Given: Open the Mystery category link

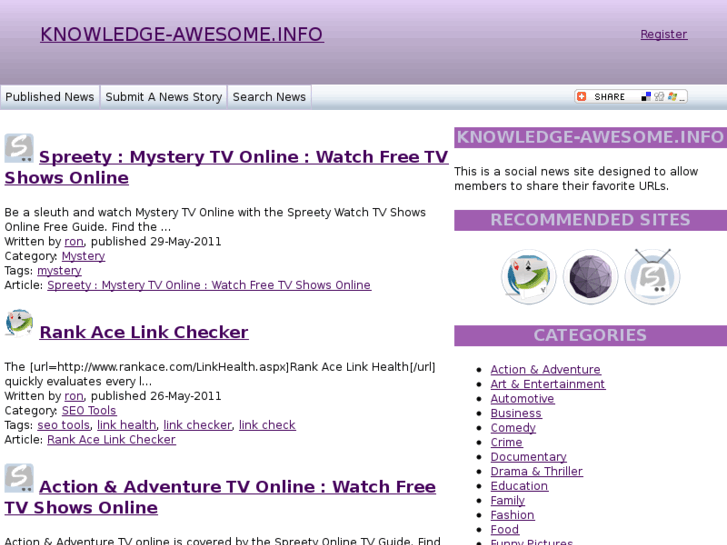Looking at the screenshot, I should coord(83,256).
